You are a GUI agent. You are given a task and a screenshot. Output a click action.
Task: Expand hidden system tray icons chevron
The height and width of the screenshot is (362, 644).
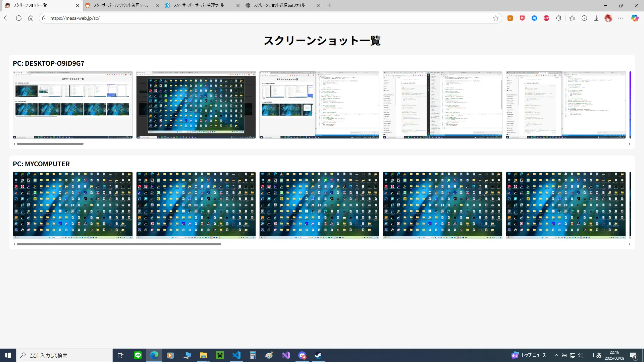556,355
